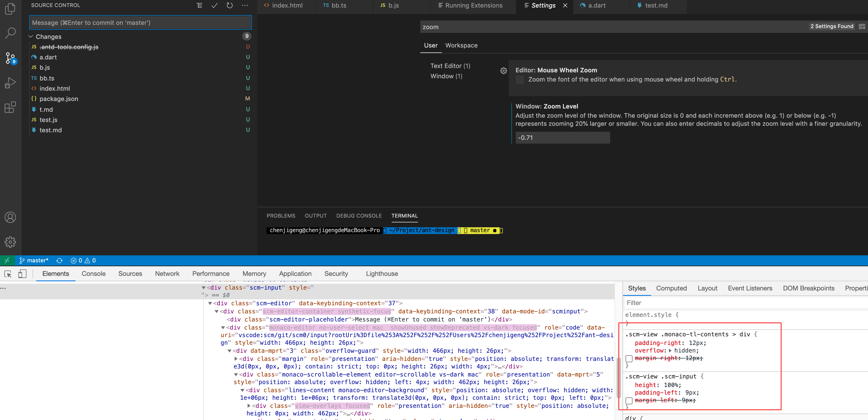Image resolution: width=868 pixels, height=420 pixels.
Task: Open the errors and warnings panel
Action: (83, 260)
